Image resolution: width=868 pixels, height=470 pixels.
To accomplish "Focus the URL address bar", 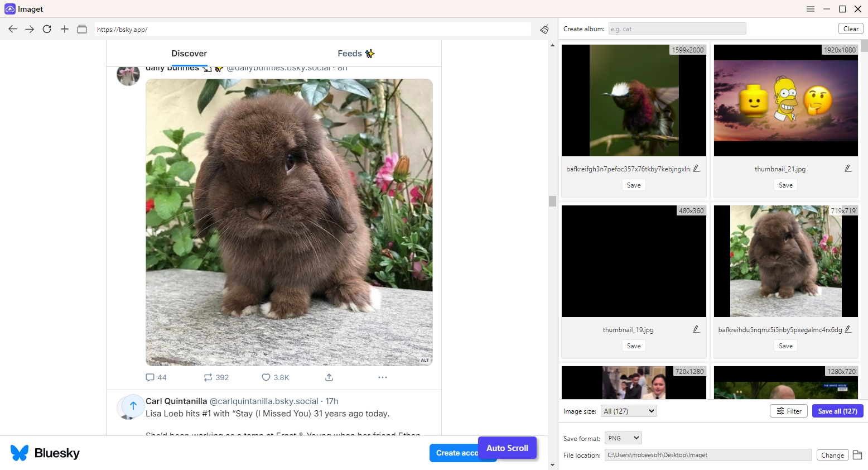I will tap(312, 29).
